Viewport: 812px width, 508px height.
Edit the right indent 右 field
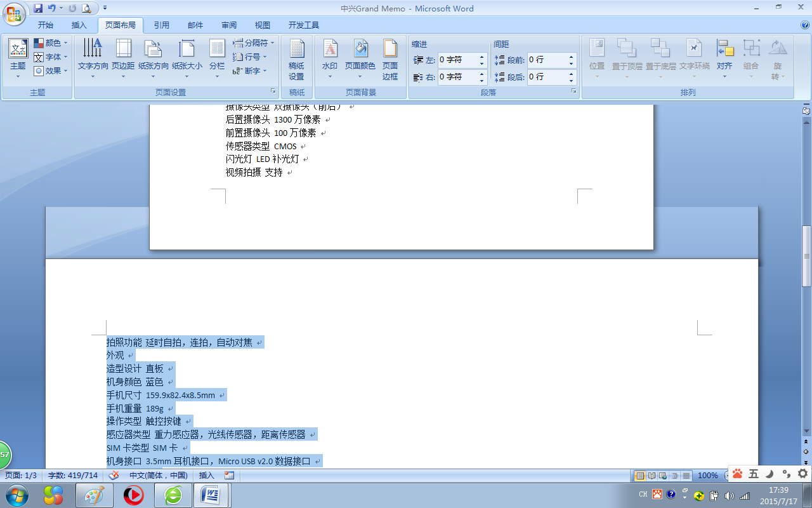pos(457,77)
